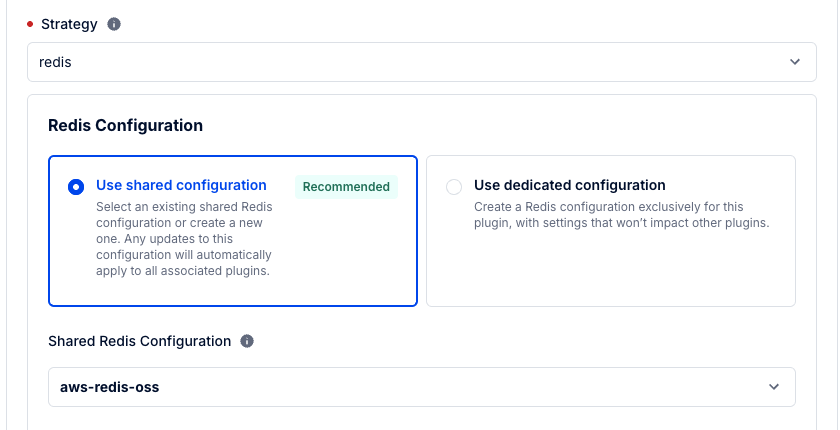Click the Strategy dropdown chevron arrow
Screen dimensions: 840x430
point(795,62)
